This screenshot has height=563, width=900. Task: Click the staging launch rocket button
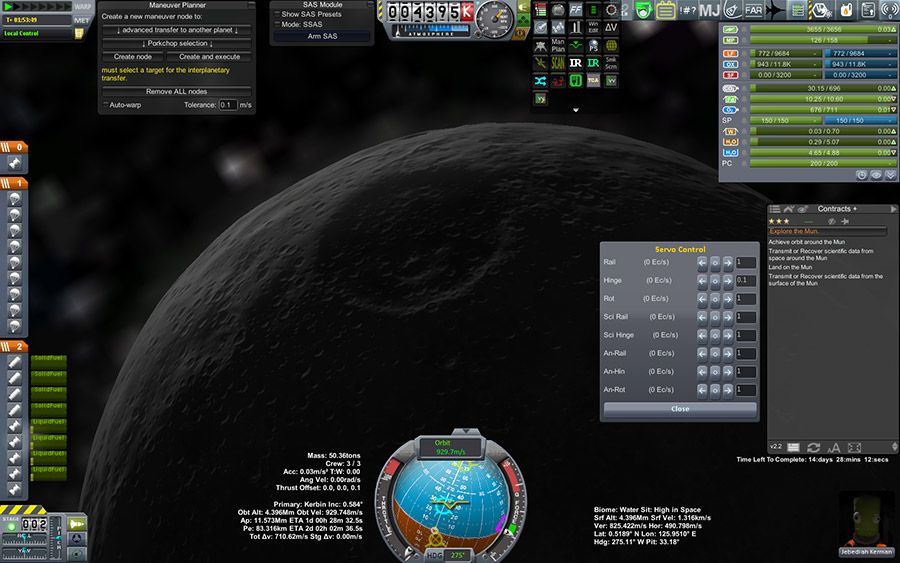(x=76, y=523)
